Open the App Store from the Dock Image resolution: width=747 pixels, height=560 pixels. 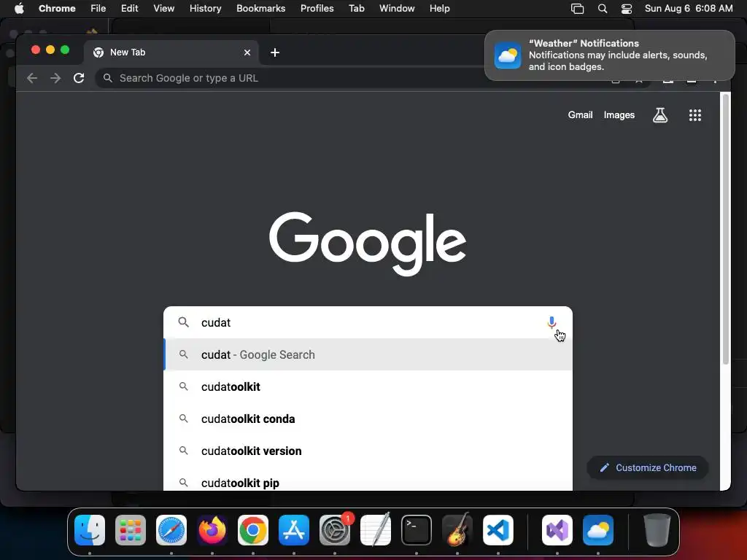coord(294,530)
